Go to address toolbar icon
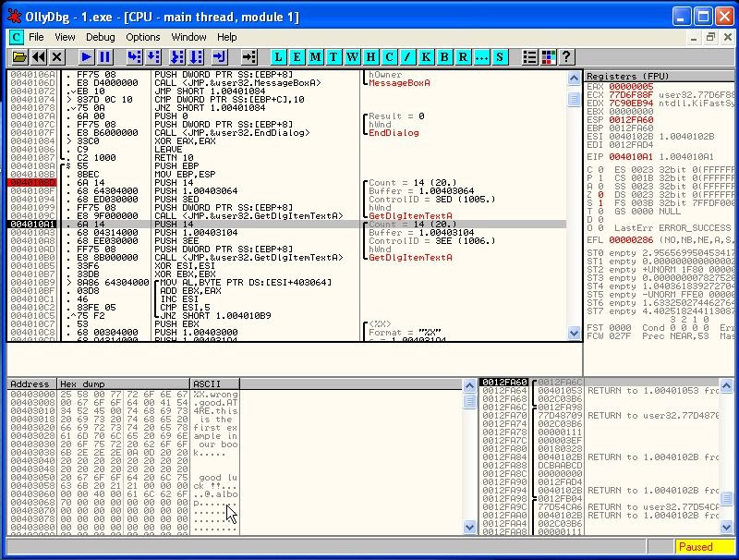739x560 pixels. [248, 57]
